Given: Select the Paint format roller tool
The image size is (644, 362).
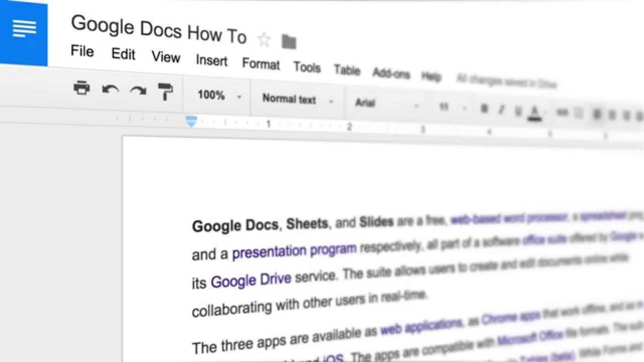Looking at the screenshot, I should pos(165,91).
